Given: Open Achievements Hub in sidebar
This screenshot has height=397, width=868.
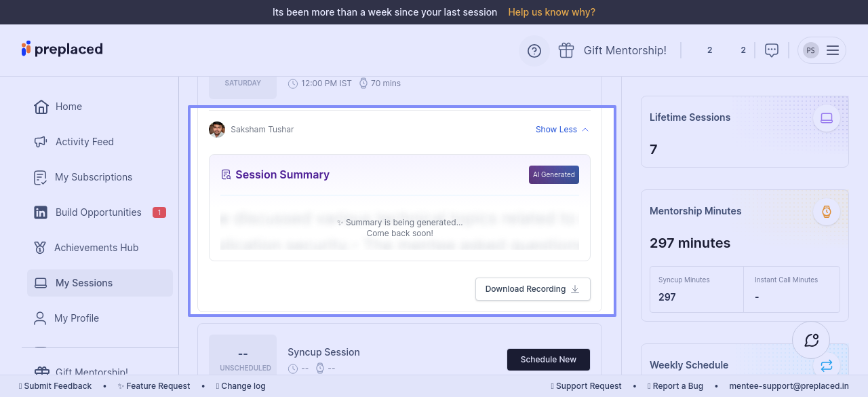Looking at the screenshot, I should coord(96,248).
